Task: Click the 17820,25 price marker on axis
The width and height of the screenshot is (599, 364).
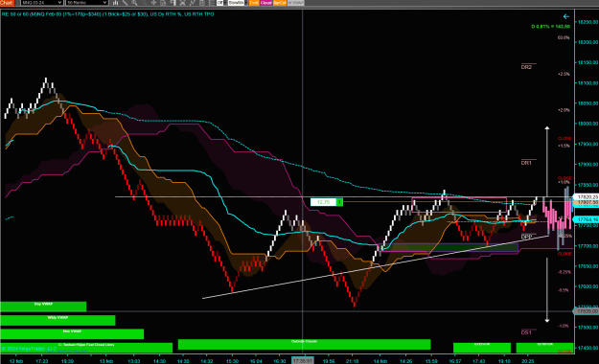Action: tap(587, 196)
